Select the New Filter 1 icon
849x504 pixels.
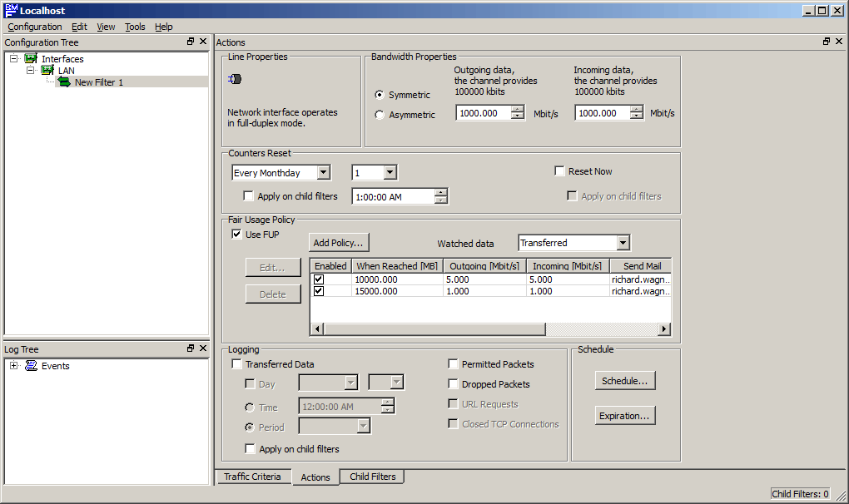(x=64, y=82)
